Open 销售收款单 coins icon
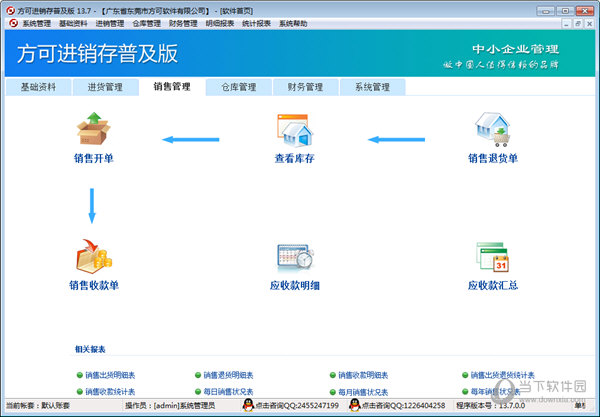 point(94,256)
